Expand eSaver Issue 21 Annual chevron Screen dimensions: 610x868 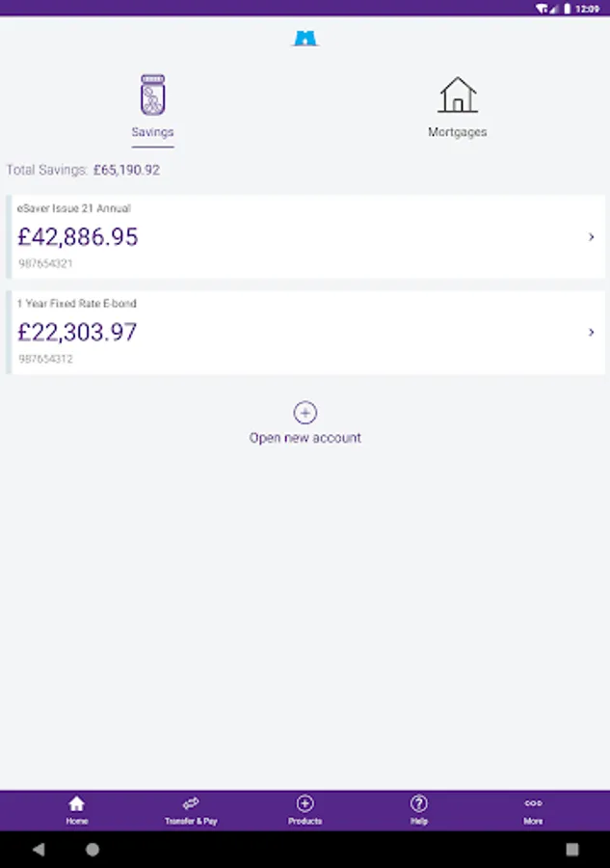coord(591,237)
